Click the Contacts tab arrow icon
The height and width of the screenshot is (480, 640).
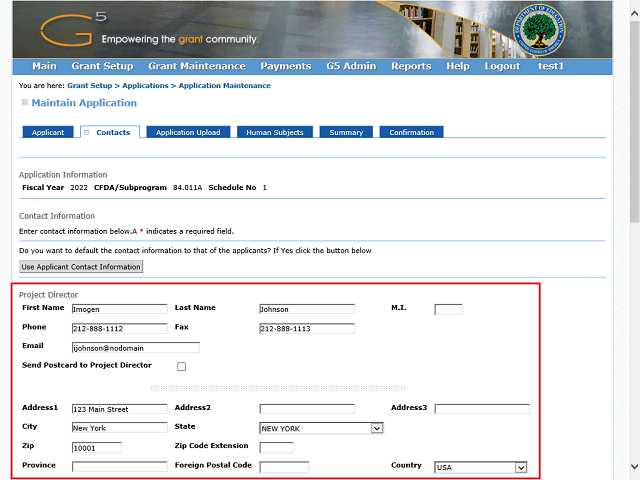(87, 132)
